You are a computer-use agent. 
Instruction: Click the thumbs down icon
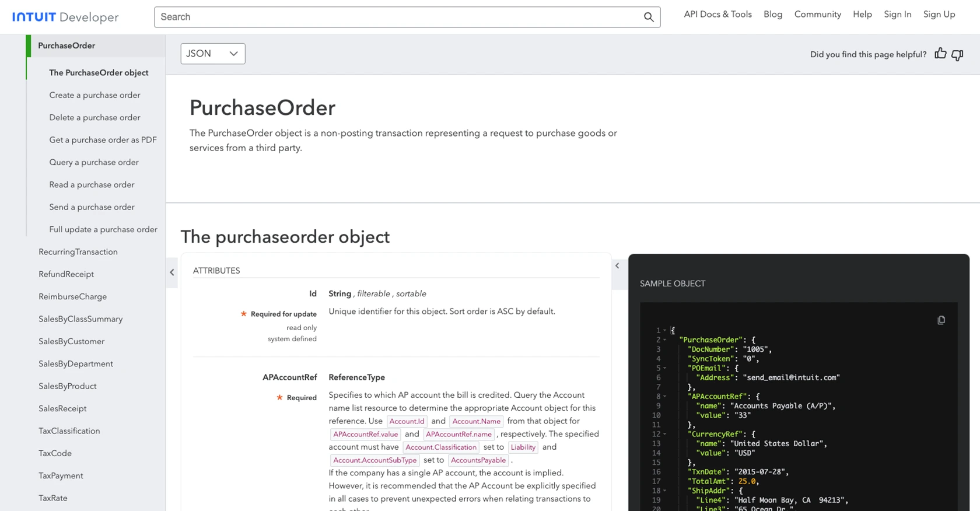click(x=957, y=55)
